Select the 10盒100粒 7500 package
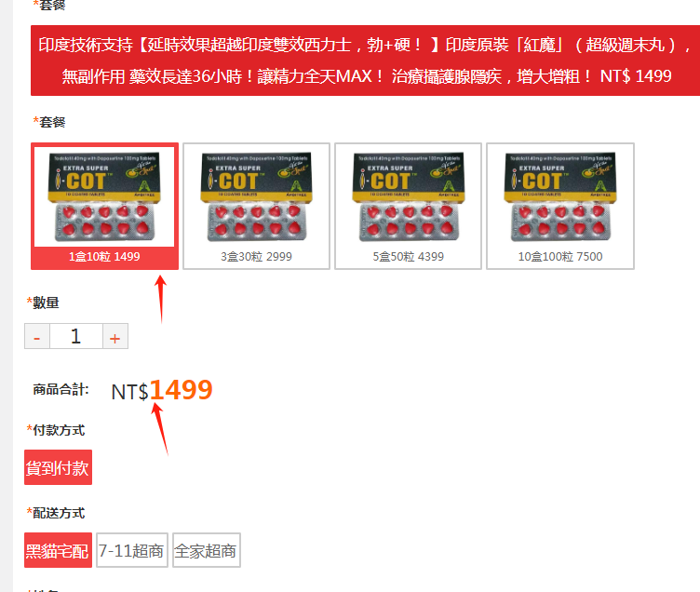 click(560, 206)
